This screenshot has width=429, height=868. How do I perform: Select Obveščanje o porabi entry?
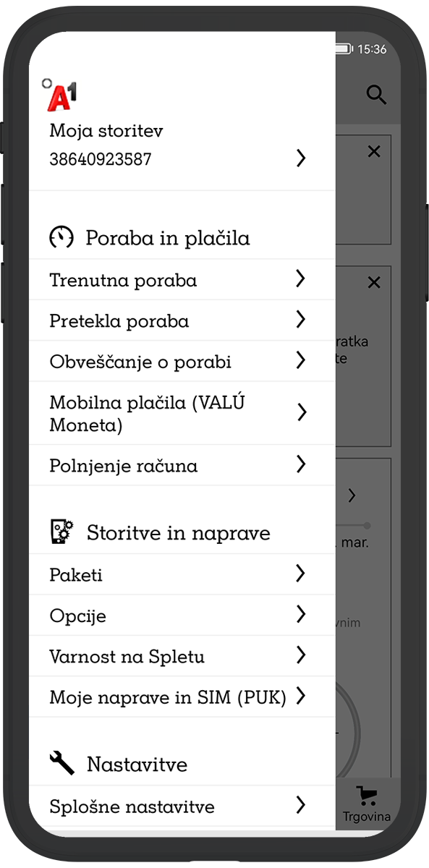click(x=182, y=361)
